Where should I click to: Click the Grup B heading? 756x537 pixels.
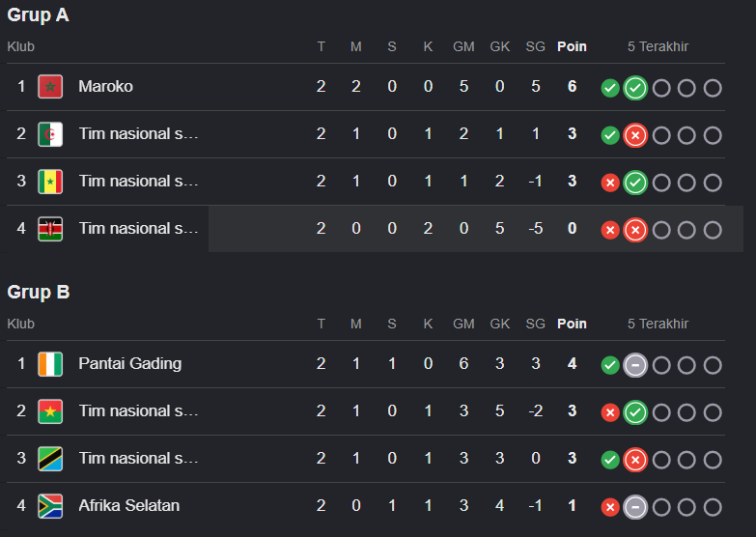click(39, 292)
